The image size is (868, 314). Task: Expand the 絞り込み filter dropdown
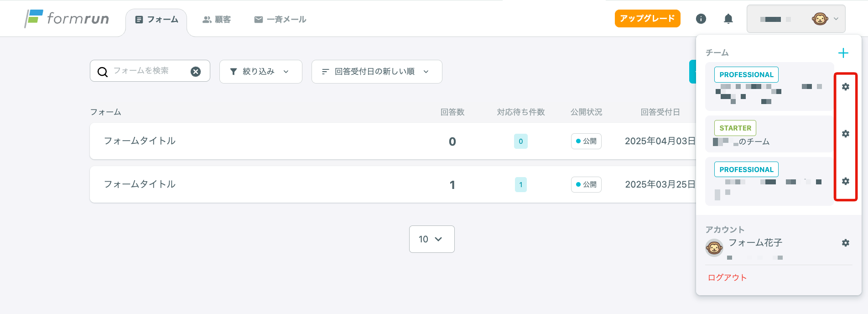[260, 72]
